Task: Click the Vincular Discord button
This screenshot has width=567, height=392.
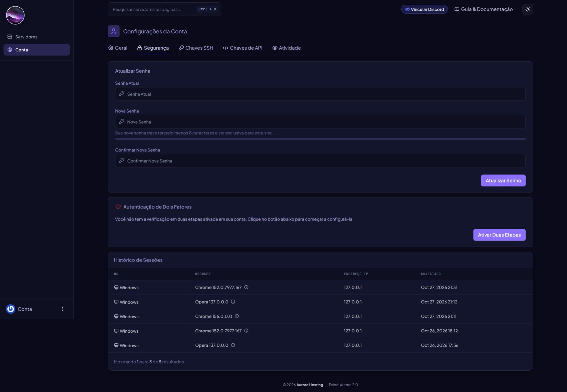Action: (x=424, y=9)
